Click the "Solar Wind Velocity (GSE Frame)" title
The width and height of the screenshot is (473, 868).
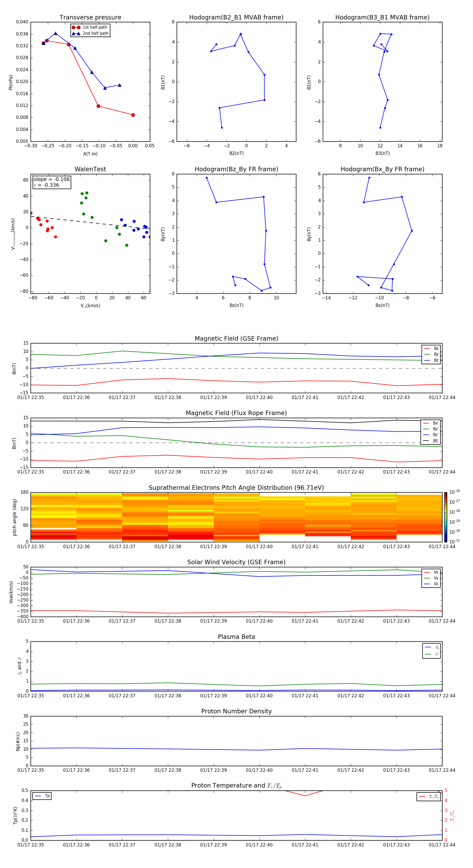click(236, 562)
